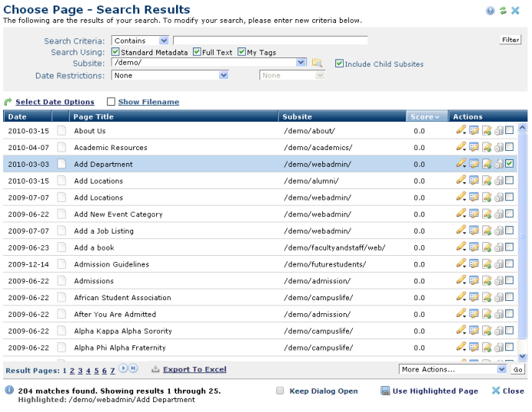Image resolution: width=532 pixels, height=412 pixels.
Task: Open properties icon for Academic Resources row
Action: (474, 147)
